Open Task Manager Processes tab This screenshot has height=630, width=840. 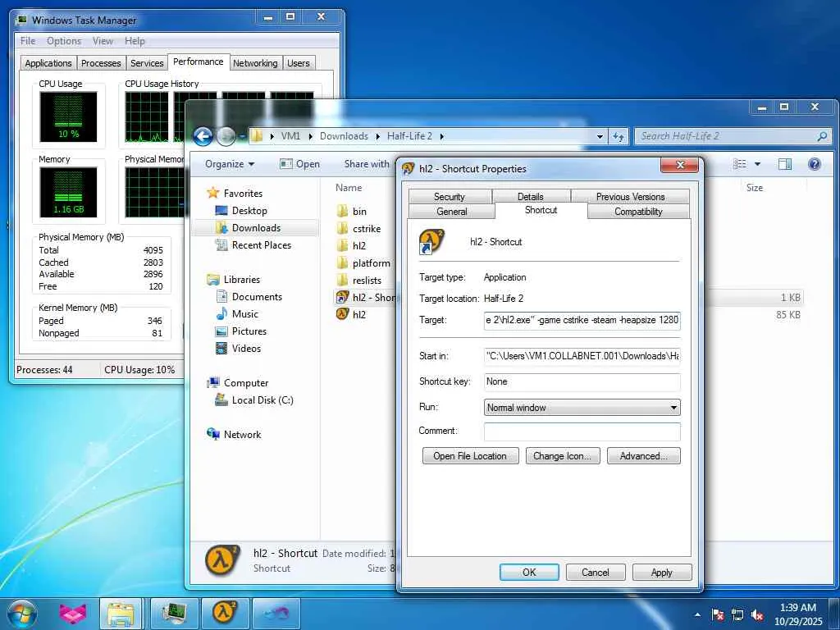click(101, 62)
